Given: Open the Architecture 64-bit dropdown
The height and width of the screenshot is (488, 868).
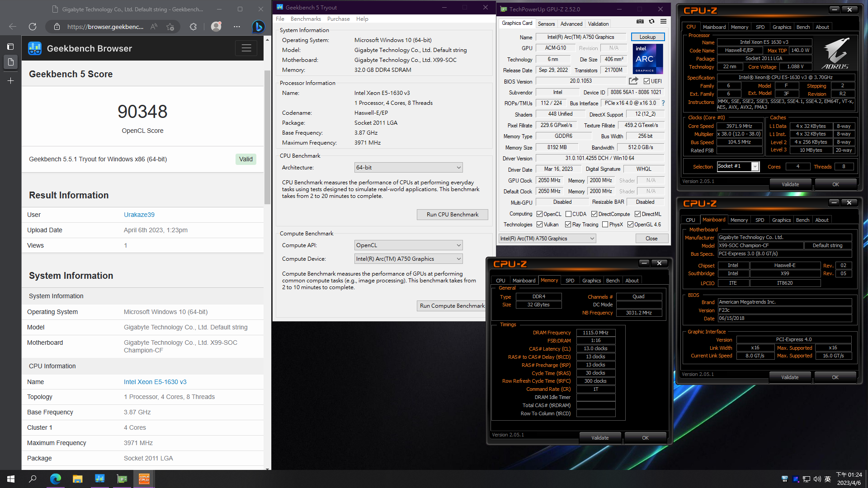Looking at the screenshot, I should (409, 168).
